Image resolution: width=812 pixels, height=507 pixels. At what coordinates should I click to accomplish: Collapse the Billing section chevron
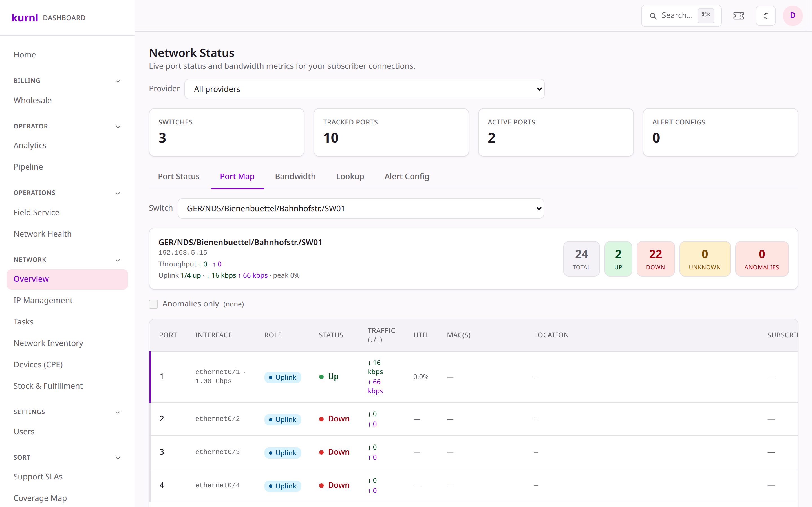118,81
